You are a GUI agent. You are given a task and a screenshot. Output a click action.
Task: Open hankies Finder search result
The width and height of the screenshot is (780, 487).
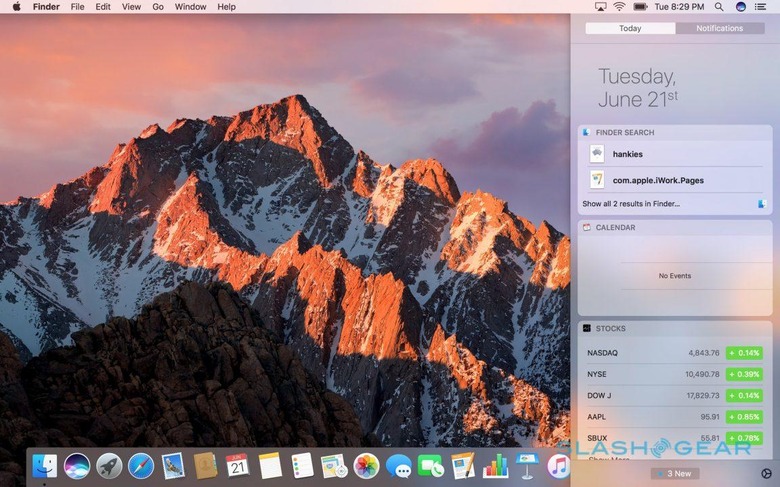(x=627, y=154)
